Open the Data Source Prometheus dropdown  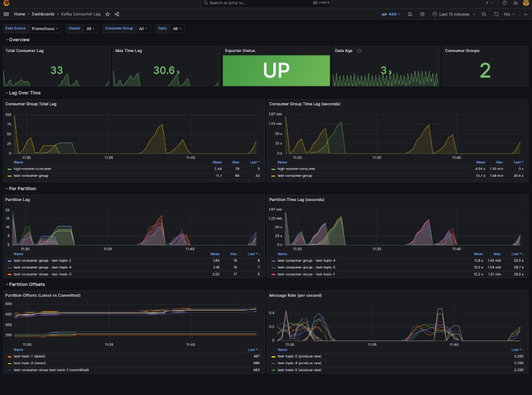[45, 28]
